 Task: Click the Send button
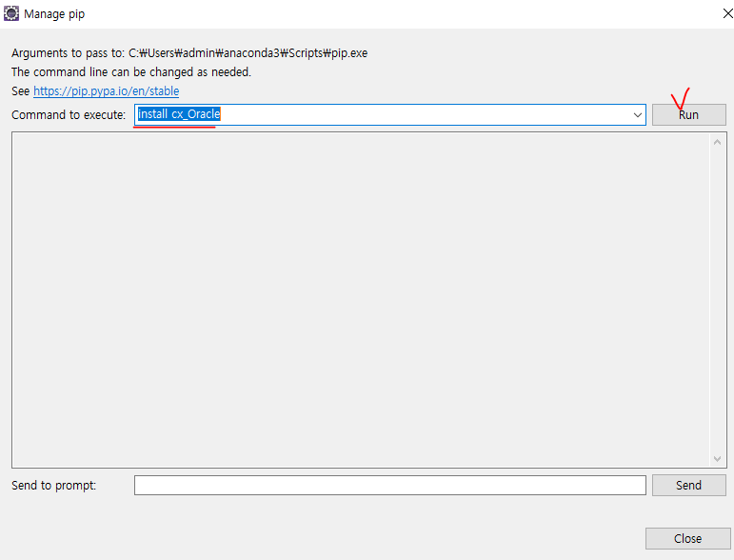click(x=688, y=485)
